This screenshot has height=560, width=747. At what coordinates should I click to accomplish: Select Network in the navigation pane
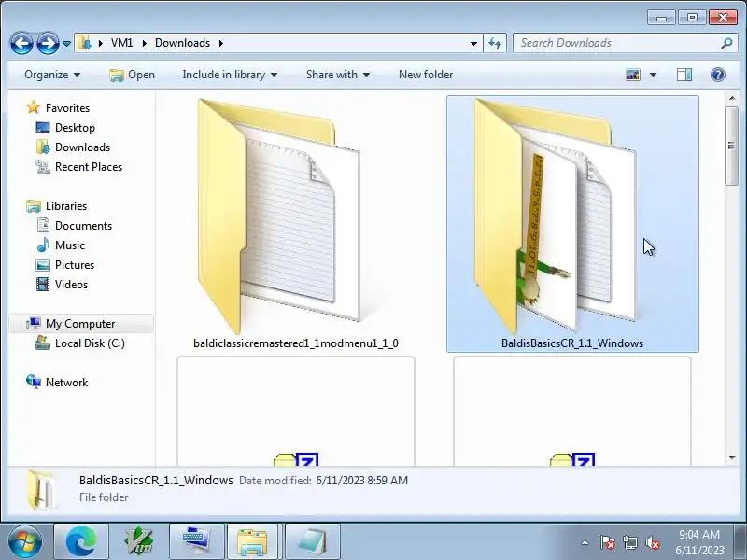[x=66, y=383]
